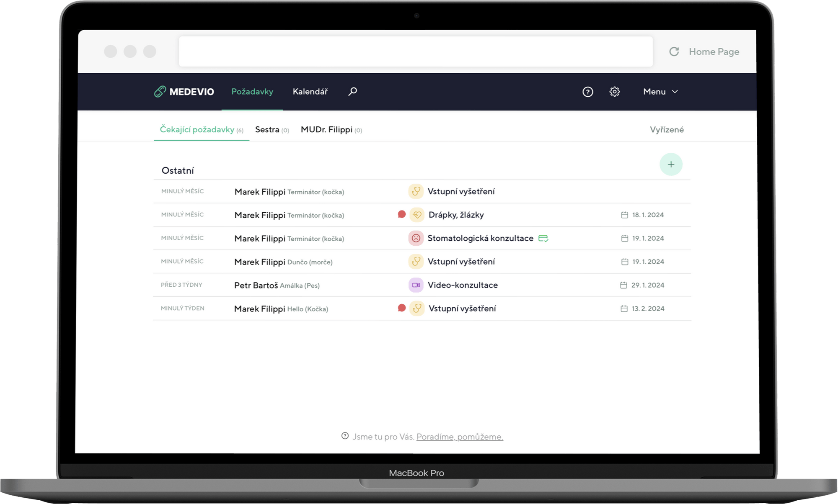Click the Video-konzultace camera icon
The width and height of the screenshot is (838, 504).
(416, 285)
